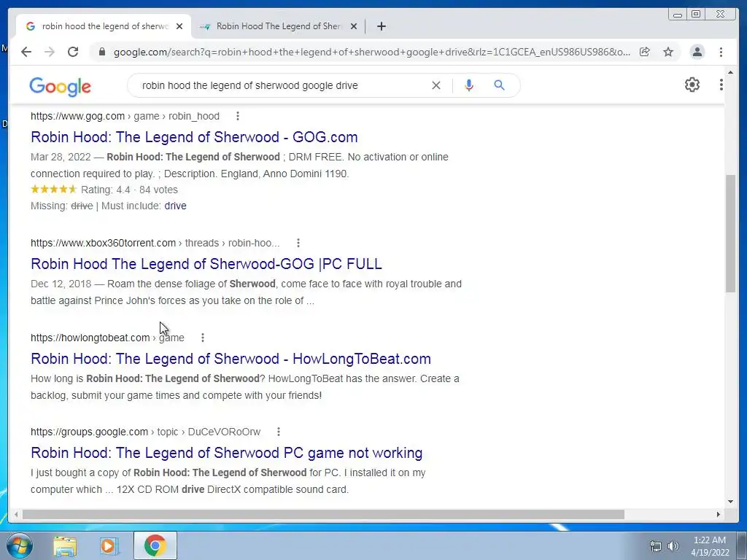Open the about-result menu for howlongtobeat.com
747x560 pixels.
click(x=203, y=338)
